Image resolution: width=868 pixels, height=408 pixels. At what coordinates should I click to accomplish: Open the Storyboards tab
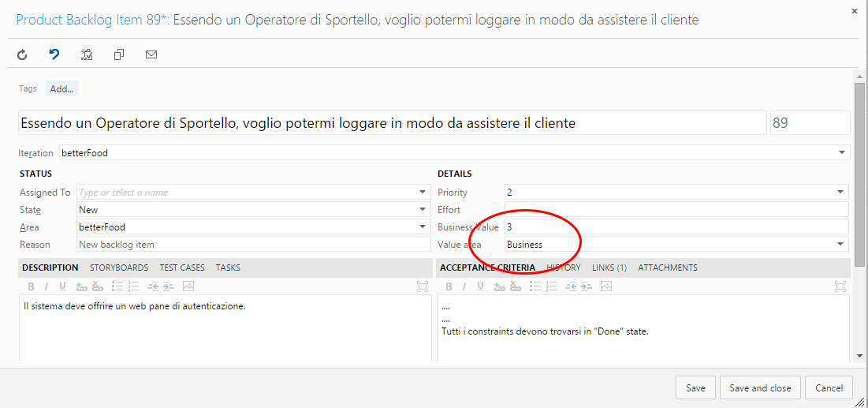pos(119,268)
